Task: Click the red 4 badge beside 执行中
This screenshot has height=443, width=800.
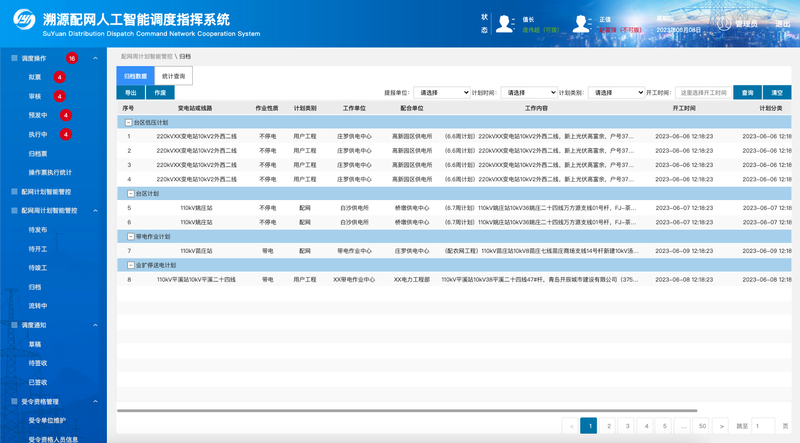Action: click(x=65, y=134)
